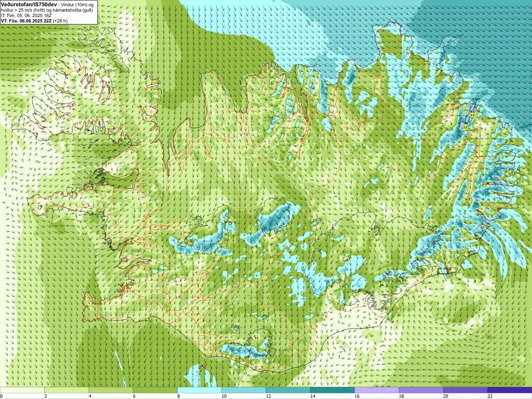Click the legend scale label '16'

[357, 396]
